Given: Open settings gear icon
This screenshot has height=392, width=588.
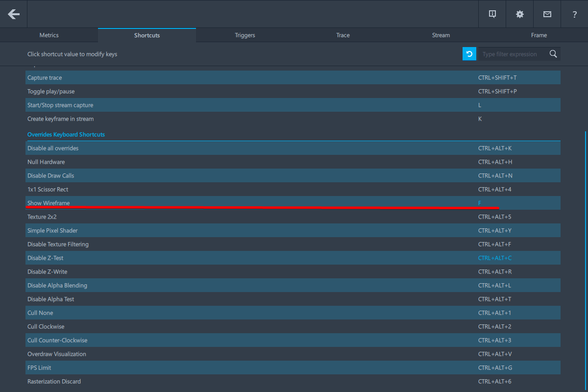Looking at the screenshot, I should (520, 14).
